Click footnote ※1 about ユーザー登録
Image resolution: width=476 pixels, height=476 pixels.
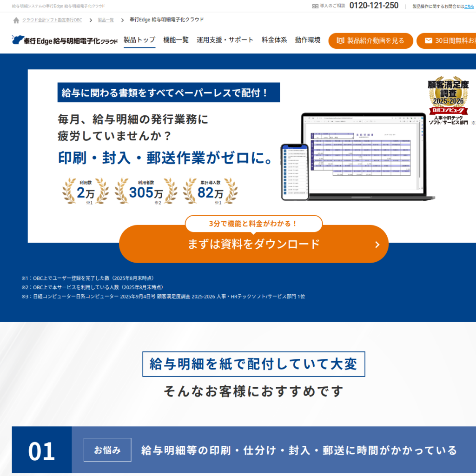coord(87,278)
